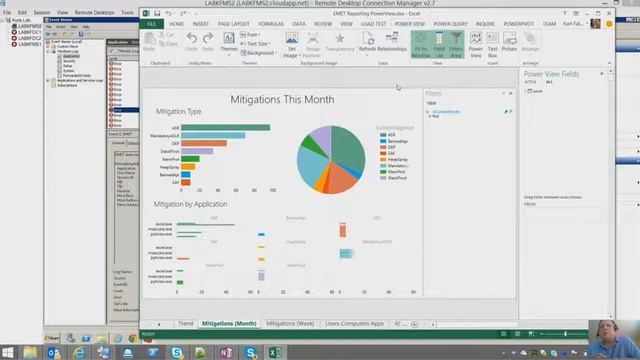
Task: Select LABKFMS1 server in tree
Action: coord(29,44)
